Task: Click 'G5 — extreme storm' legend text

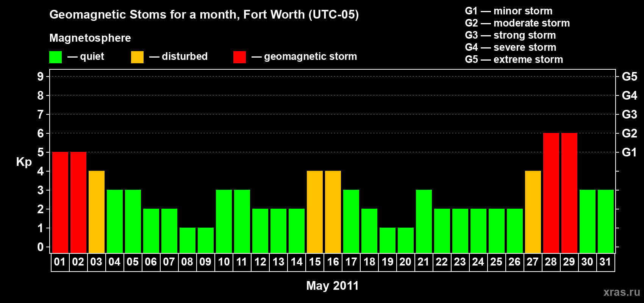Action: click(514, 59)
